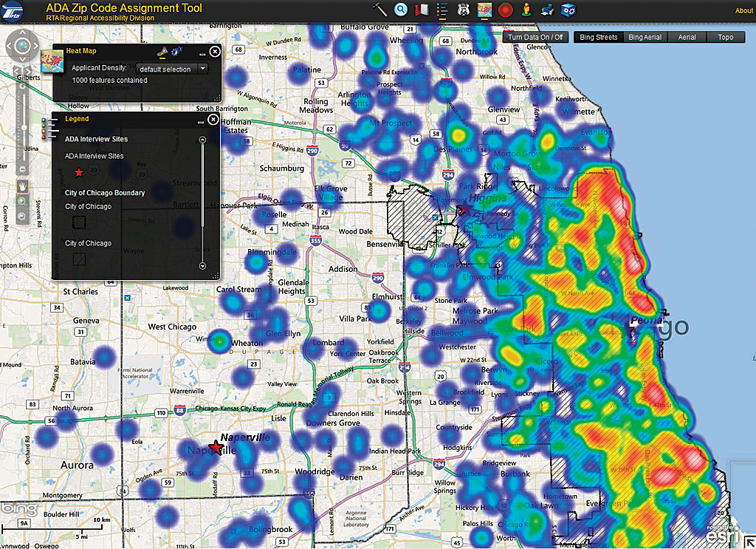
Task: Click the Heat Map panel resize grip
Action: pyautogui.click(x=218, y=98)
